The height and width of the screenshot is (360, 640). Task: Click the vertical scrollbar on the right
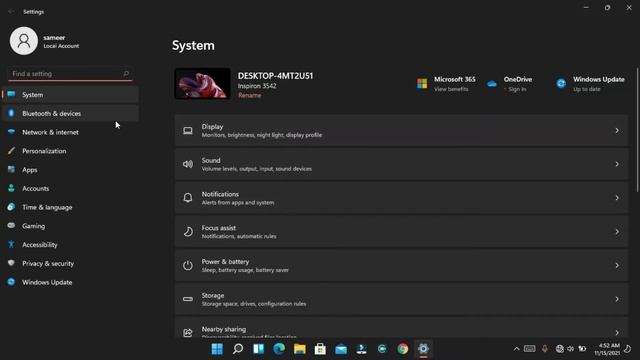(638, 130)
